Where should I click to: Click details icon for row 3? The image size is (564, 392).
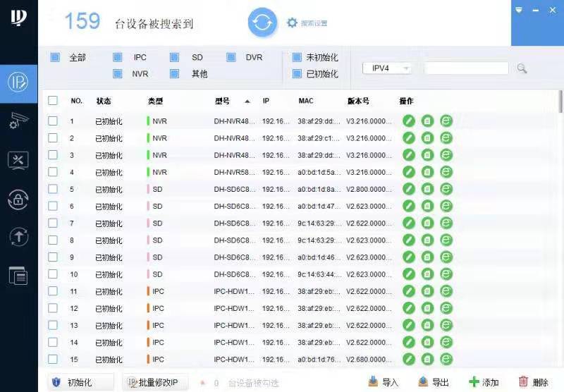point(427,155)
